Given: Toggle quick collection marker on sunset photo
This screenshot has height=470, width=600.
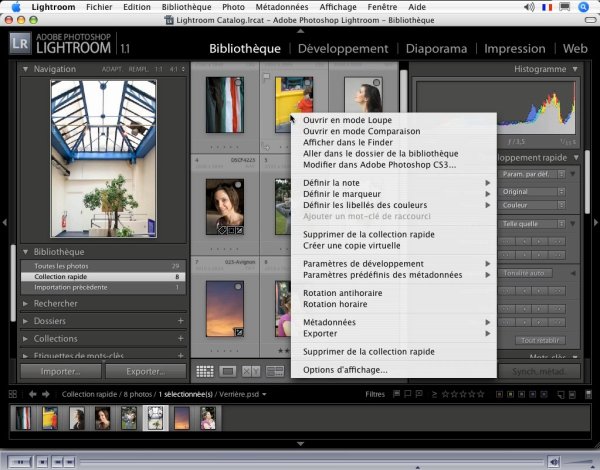Looking at the screenshot, I should pos(238,287).
